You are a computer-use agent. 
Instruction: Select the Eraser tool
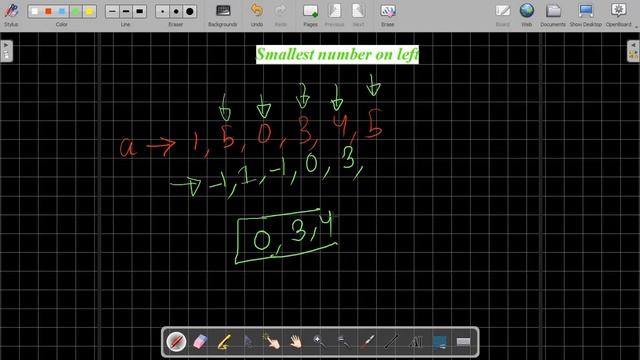[x=200, y=342]
